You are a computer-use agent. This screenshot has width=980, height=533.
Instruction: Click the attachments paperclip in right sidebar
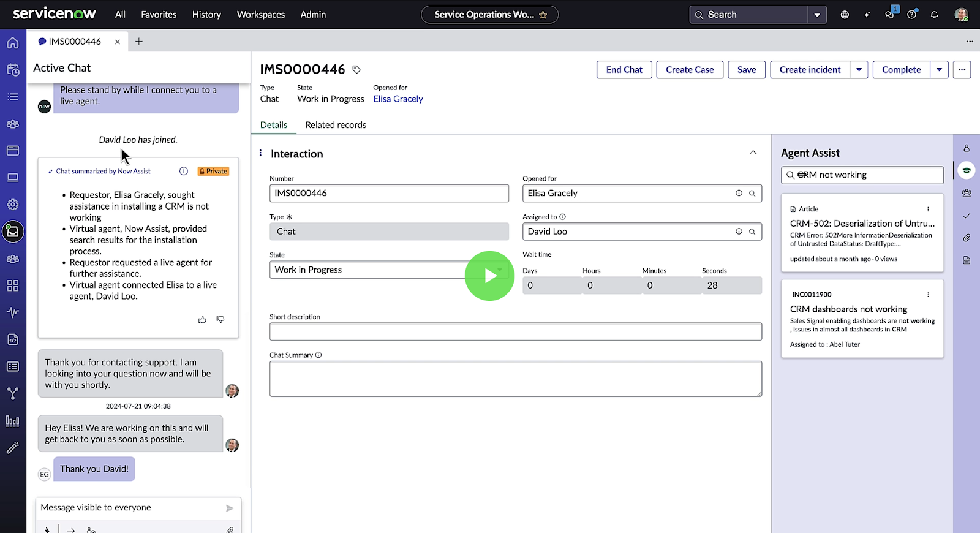967,238
